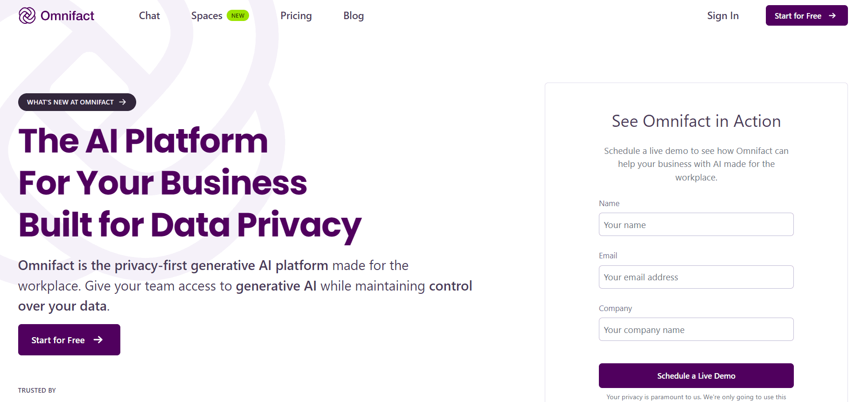The width and height of the screenshot is (868, 402).
Task: Click the NEW badge next to Spaces
Action: (238, 15)
